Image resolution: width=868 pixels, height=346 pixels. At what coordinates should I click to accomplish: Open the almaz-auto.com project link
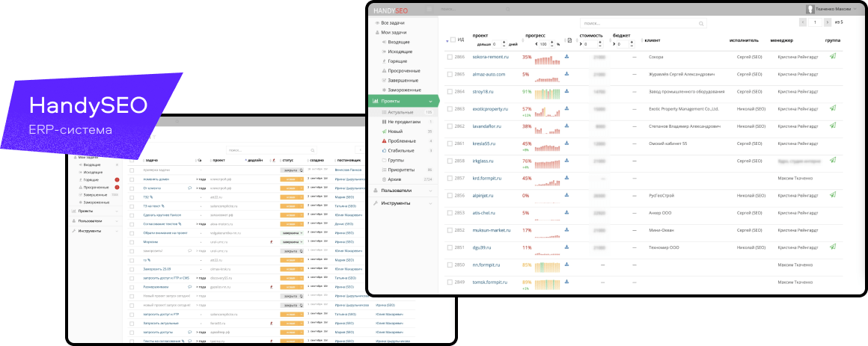[489, 74]
